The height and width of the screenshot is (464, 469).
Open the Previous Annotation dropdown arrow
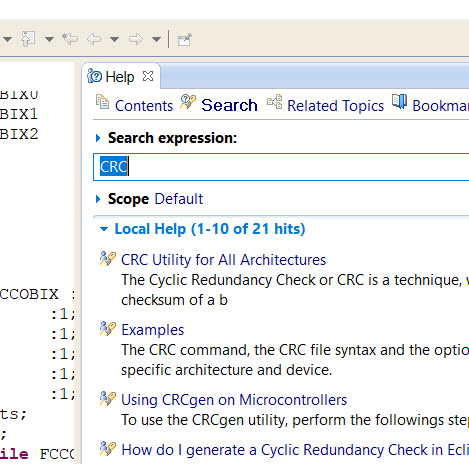tap(49, 39)
